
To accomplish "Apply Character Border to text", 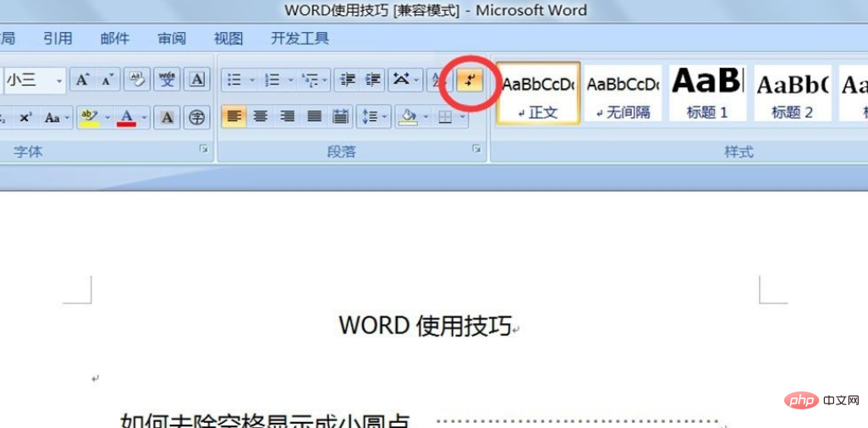I will point(196,80).
